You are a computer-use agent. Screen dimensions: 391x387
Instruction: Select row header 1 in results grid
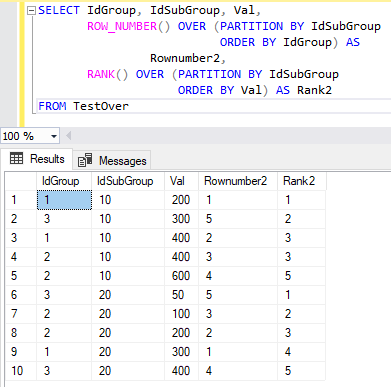point(21,200)
